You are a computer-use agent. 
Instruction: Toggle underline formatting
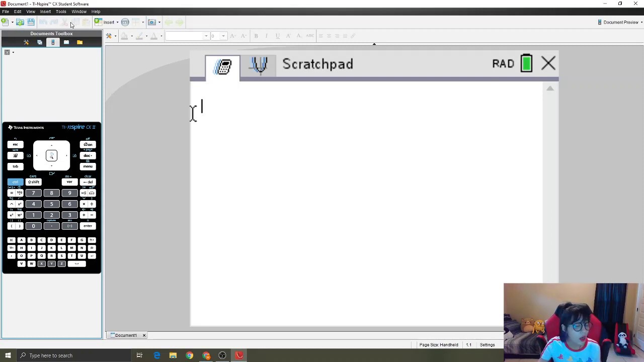[277, 36]
